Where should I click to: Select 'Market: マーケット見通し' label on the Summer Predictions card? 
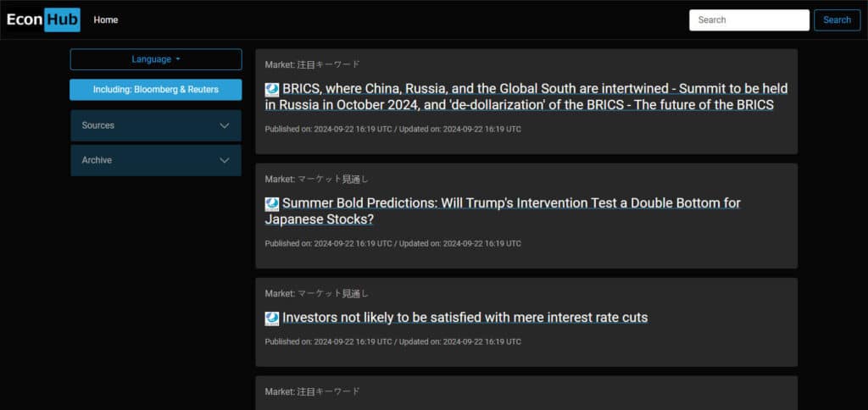coord(317,180)
